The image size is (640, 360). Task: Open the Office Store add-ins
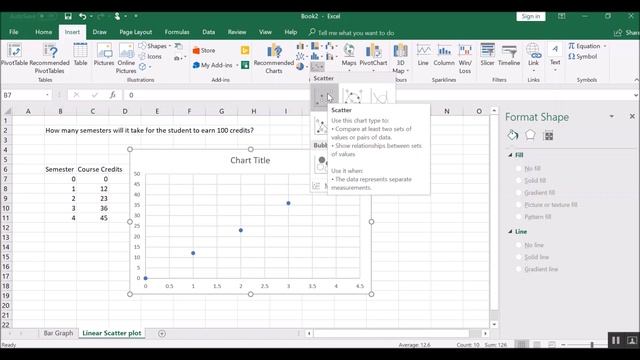click(x=204, y=50)
